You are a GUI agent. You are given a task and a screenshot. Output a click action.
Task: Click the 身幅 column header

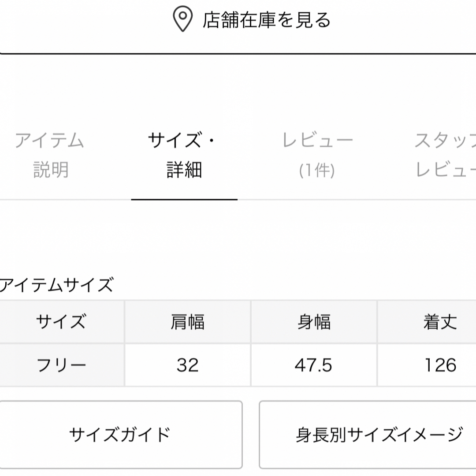pos(314,322)
